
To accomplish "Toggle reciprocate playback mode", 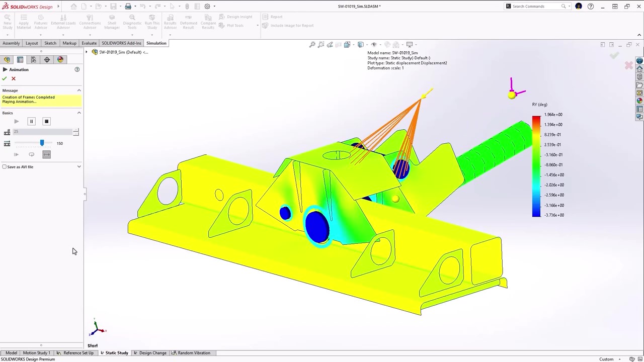I will click(x=46, y=154).
